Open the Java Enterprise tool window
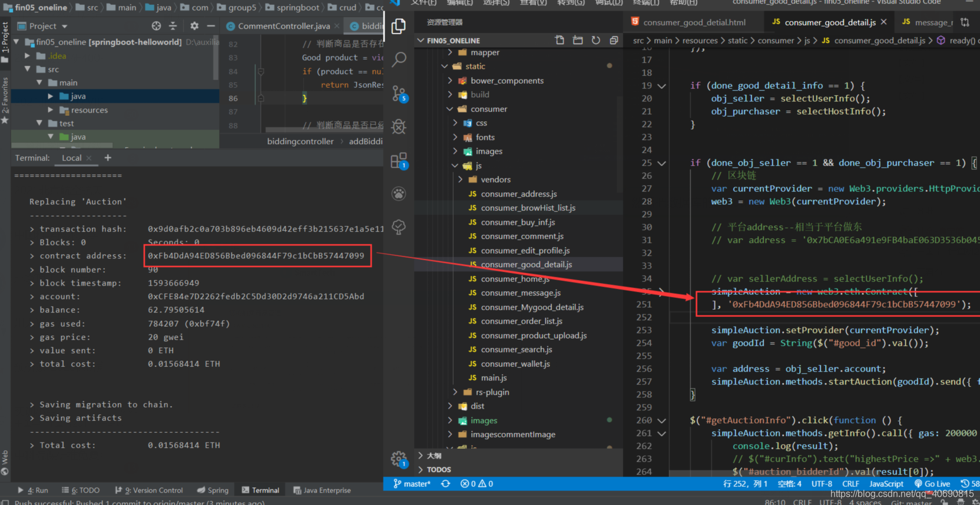980x505 pixels. click(322, 490)
